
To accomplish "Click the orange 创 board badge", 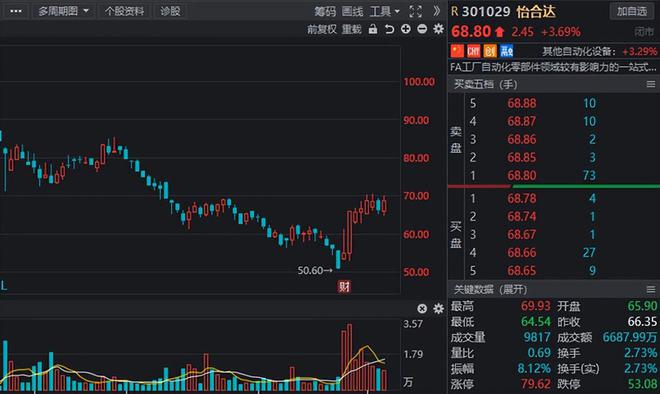I will point(490,51).
